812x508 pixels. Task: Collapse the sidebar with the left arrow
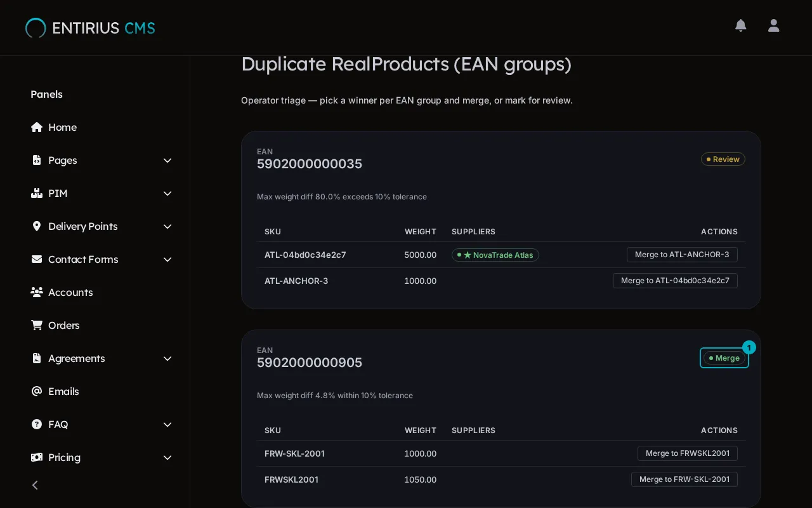click(x=35, y=485)
